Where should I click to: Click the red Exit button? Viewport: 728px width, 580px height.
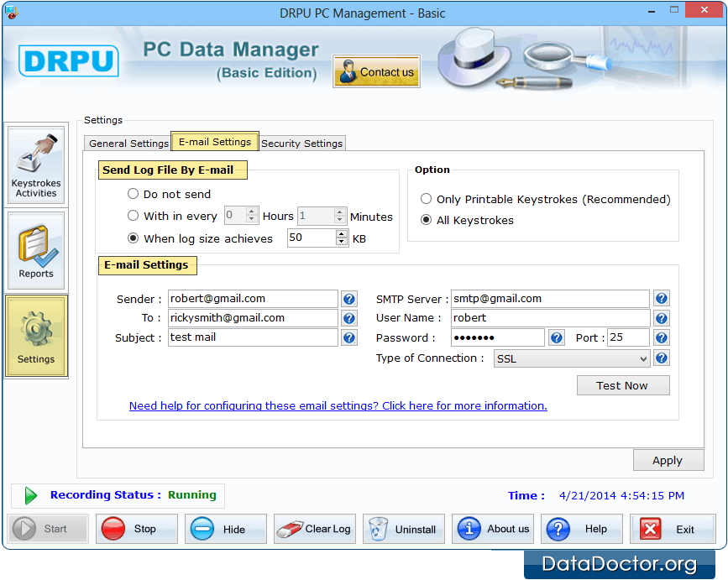point(673,529)
